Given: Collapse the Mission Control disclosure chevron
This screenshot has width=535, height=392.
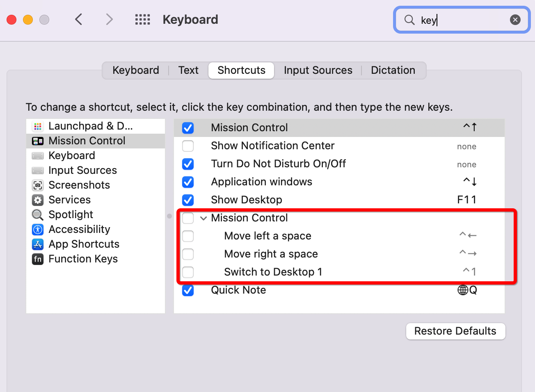Looking at the screenshot, I should pyautogui.click(x=203, y=218).
